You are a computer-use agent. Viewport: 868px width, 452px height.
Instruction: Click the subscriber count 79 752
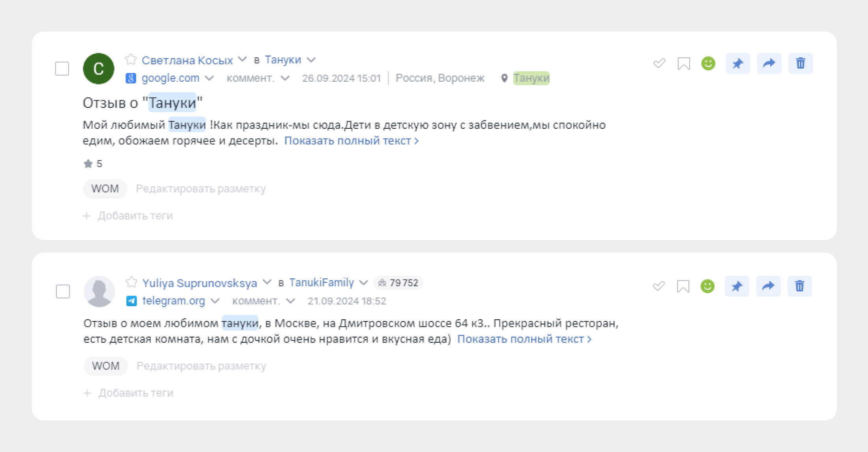[404, 283]
